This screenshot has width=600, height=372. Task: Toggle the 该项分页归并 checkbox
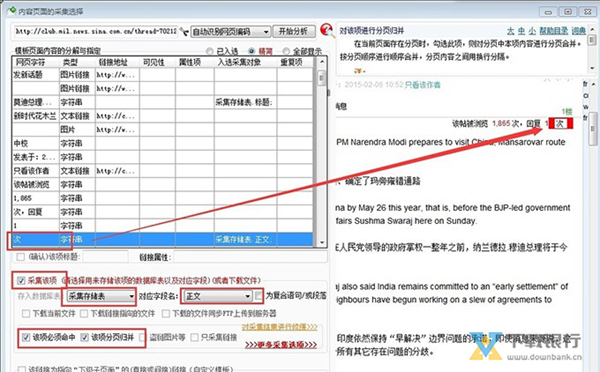(85, 337)
